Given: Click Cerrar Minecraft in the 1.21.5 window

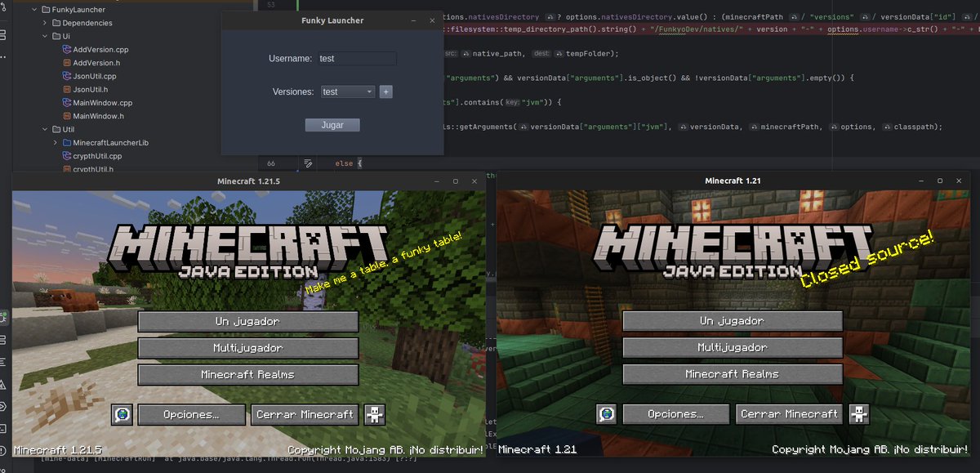Looking at the screenshot, I should click(x=305, y=414).
